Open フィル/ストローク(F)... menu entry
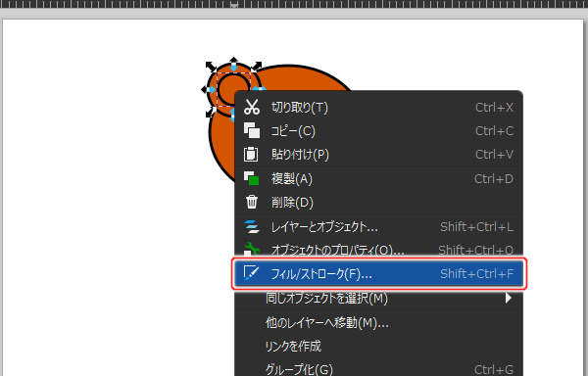Screen dimensions: 588x376 (x=378, y=274)
